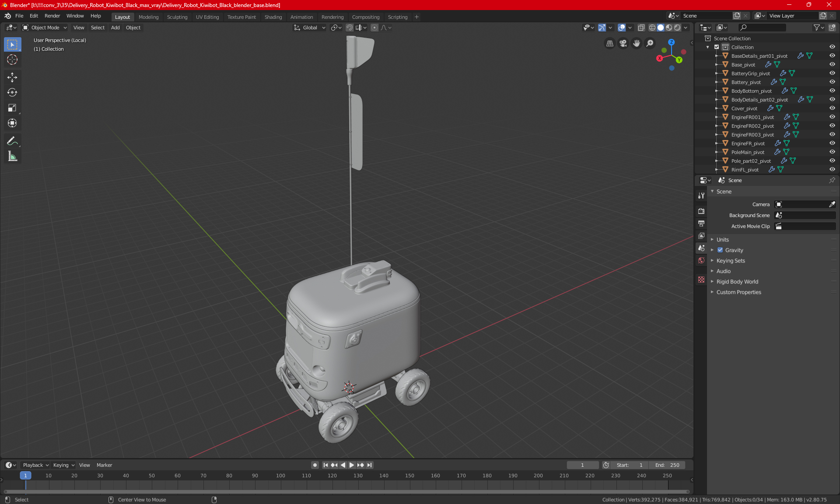Open Global transform orientation dropdown
The height and width of the screenshot is (504, 840).
coord(310,28)
